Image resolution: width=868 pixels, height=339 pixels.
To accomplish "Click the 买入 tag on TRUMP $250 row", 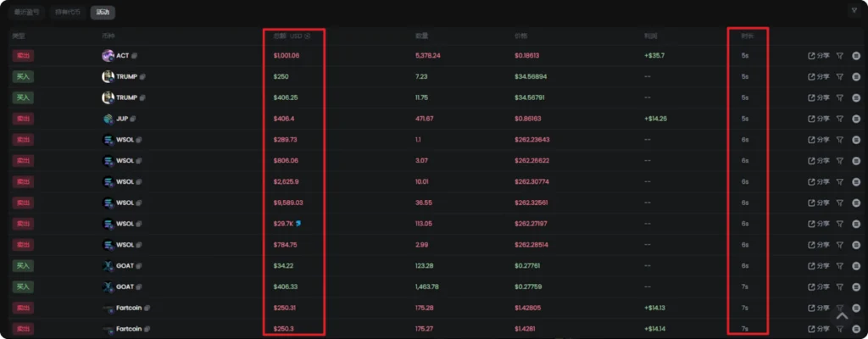I will click(23, 76).
